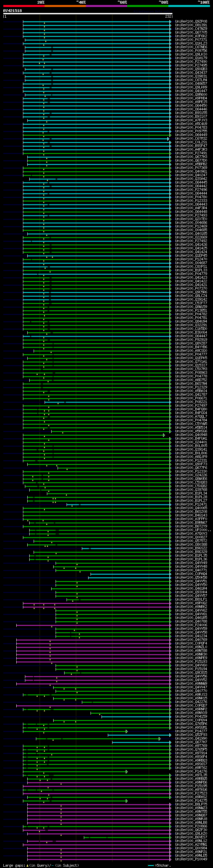Select the UniRef100_P14276 label
The image size is (213, 868).
(x=191, y=772)
